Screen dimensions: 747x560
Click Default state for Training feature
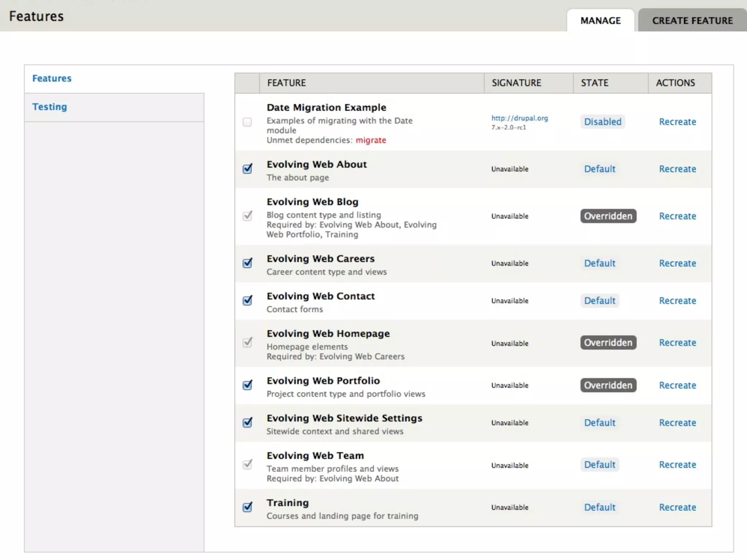pos(600,507)
